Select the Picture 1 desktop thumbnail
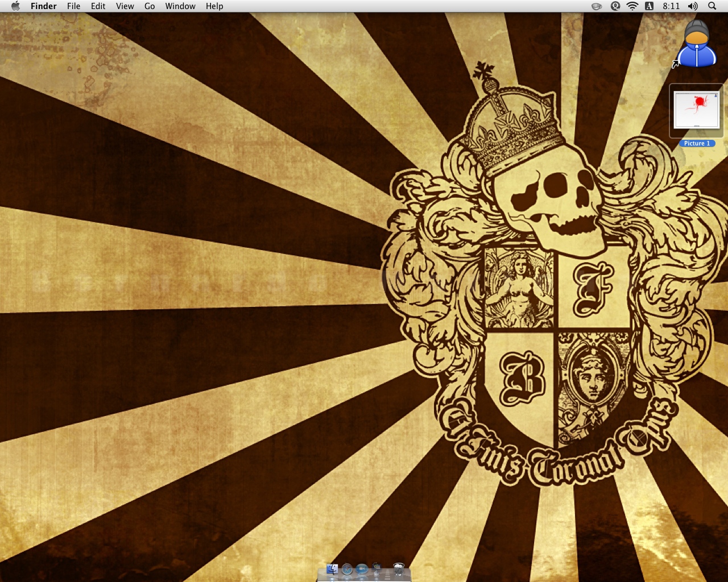 [696, 111]
